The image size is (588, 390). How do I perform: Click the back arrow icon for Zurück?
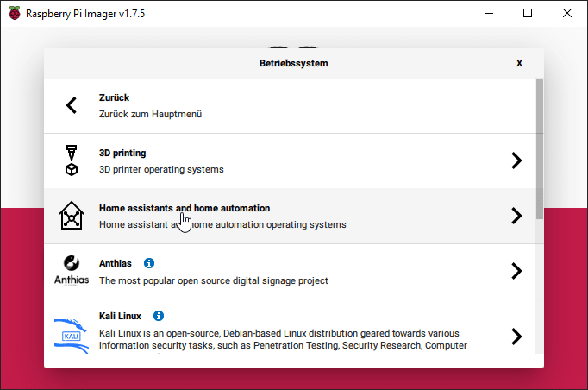[72, 105]
